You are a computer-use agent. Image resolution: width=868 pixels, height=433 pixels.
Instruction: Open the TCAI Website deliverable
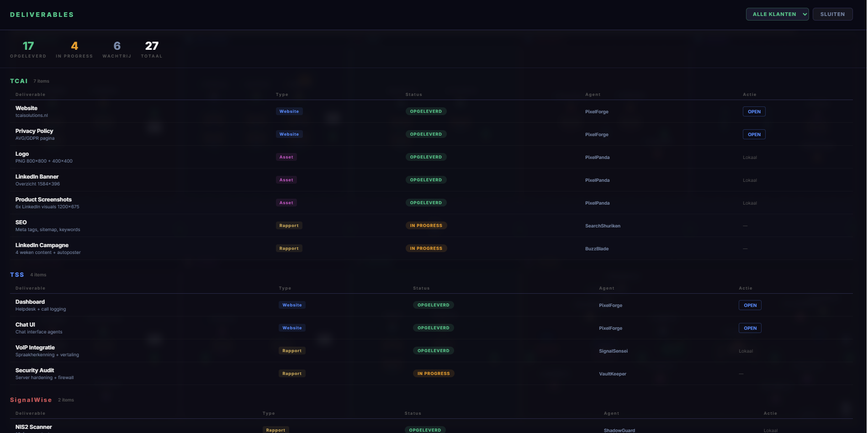(x=754, y=111)
